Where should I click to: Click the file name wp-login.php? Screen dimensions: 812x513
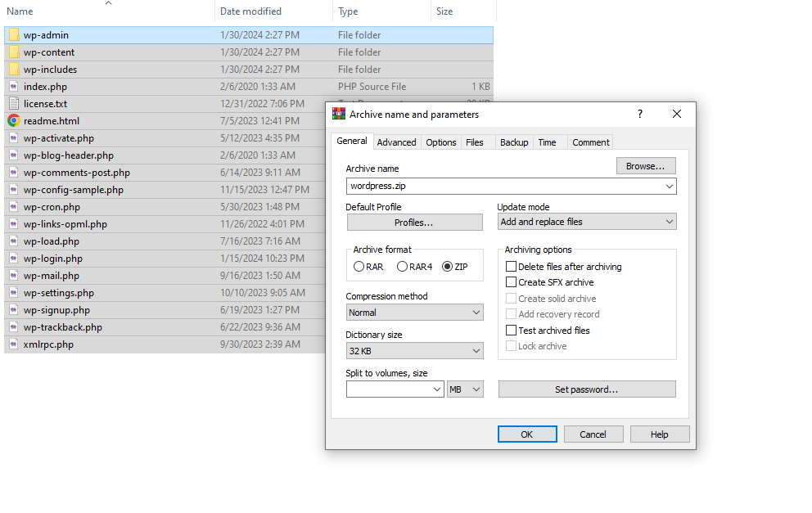pyautogui.click(x=53, y=259)
